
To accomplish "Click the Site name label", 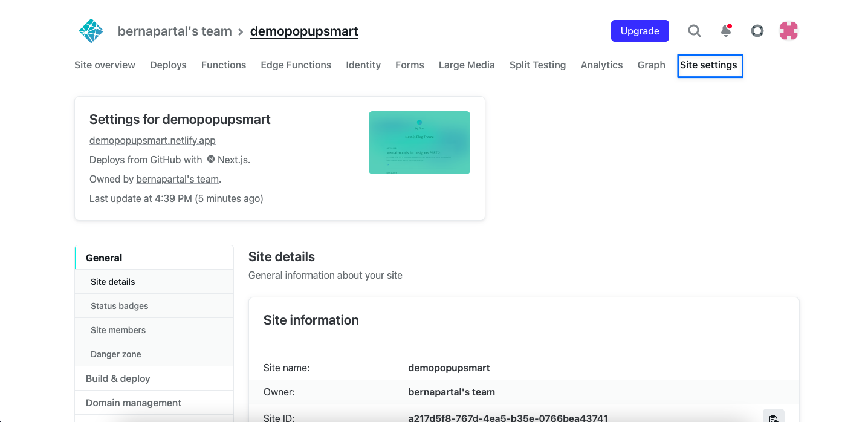I will coord(287,368).
